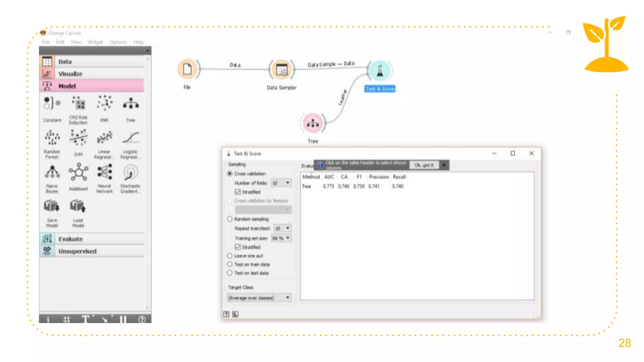Select the AdaBoost widget icon
Image resolution: width=644 pixels, height=362 pixels.
(78, 173)
